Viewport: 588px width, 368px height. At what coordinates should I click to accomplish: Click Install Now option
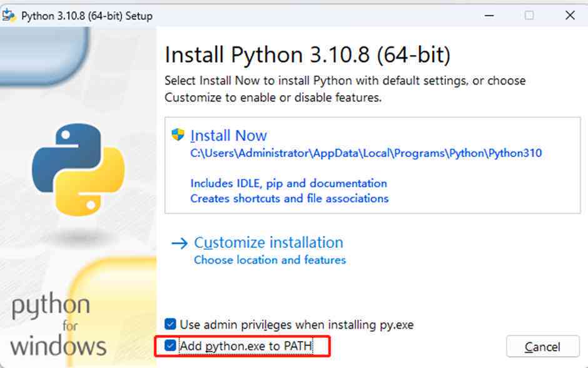click(372, 165)
